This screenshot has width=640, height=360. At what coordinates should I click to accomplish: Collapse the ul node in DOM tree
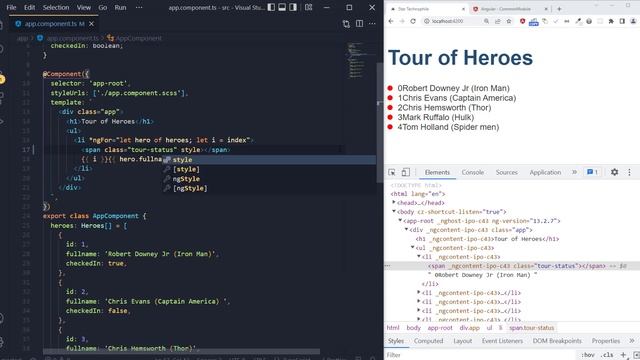click(x=413, y=248)
